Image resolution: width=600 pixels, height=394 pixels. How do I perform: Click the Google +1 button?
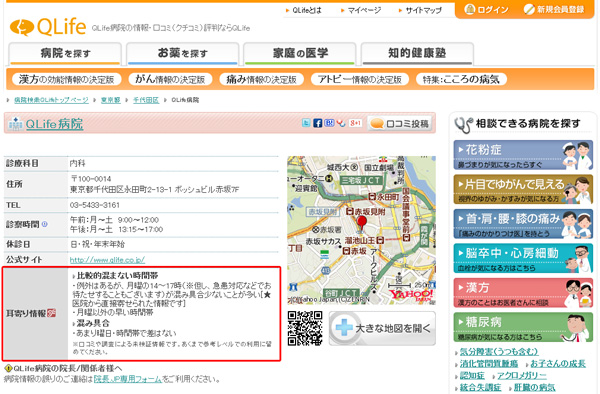click(x=355, y=123)
